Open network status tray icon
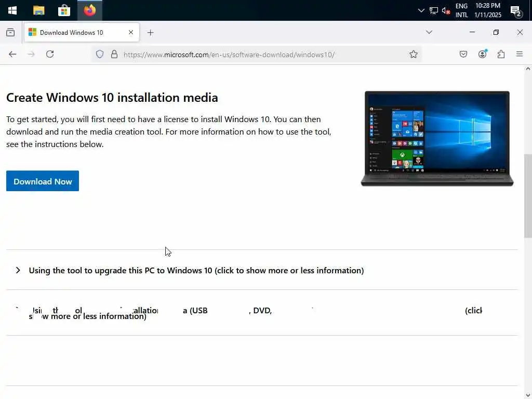 [x=434, y=10]
